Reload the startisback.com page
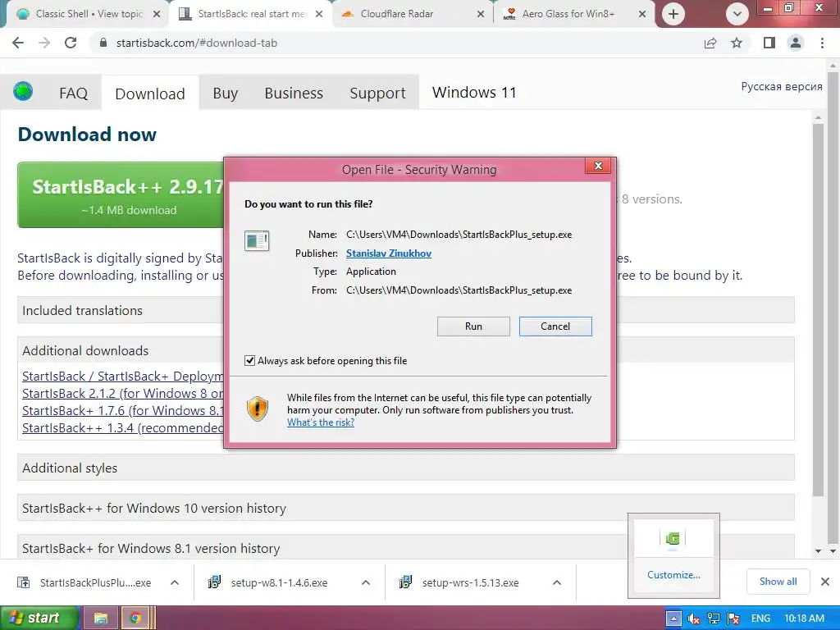840x630 pixels. point(71,43)
